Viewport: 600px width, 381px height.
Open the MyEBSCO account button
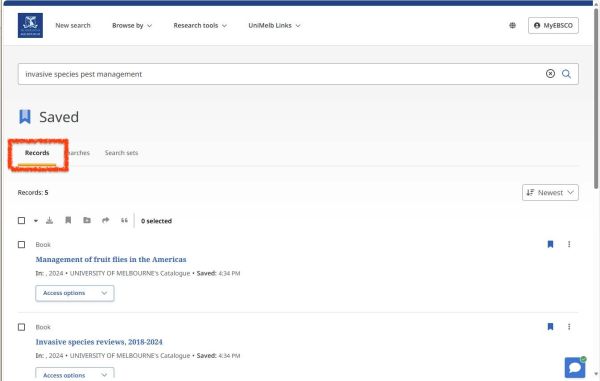pos(553,26)
